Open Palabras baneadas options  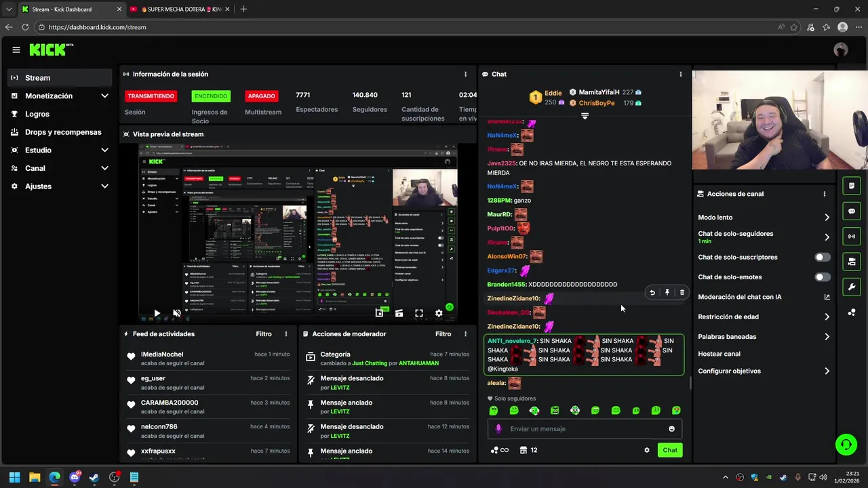point(764,337)
